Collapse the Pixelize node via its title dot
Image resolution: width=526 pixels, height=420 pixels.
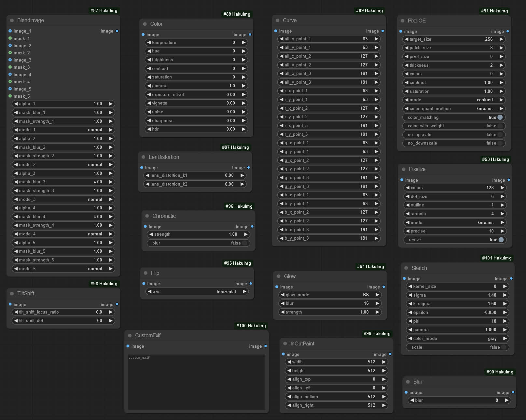click(404, 169)
